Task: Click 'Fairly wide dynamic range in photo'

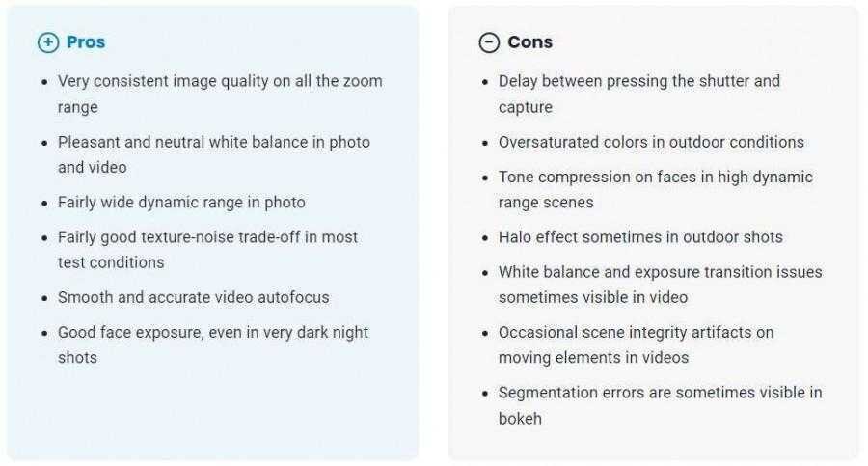Action: click(181, 203)
